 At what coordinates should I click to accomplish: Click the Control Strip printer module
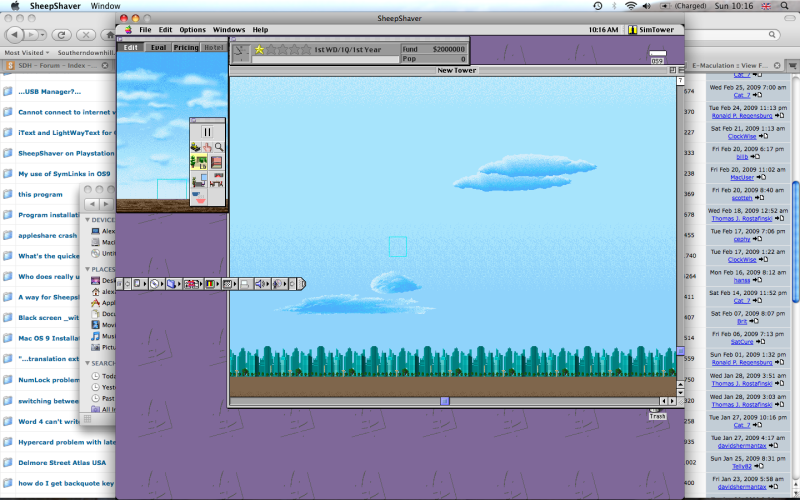tap(245, 284)
